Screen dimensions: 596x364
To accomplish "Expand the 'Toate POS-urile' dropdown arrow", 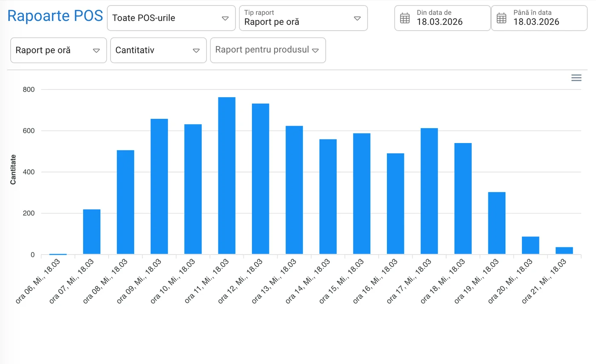I will tap(225, 18).
